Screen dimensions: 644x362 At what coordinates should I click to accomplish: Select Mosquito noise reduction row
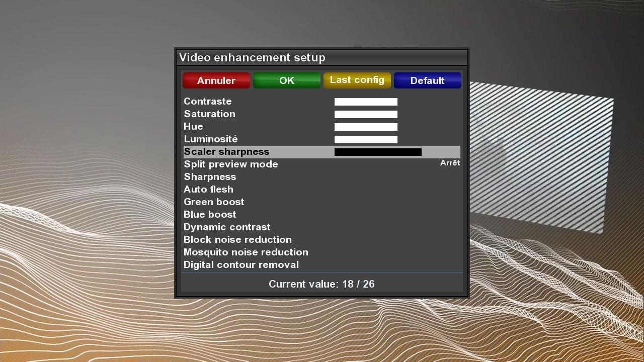(246, 252)
